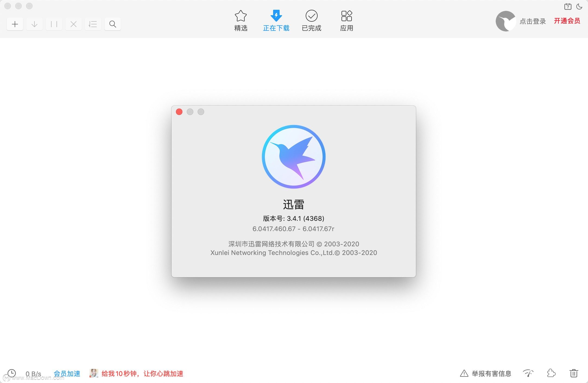Click the plus icon to add new download

coord(15,24)
